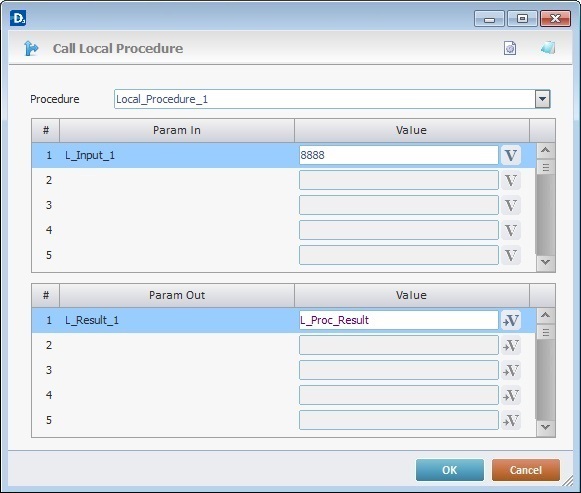Click the Local_Procedure_1 combo box
The height and width of the screenshot is (493, 581).
pos(332,99)
